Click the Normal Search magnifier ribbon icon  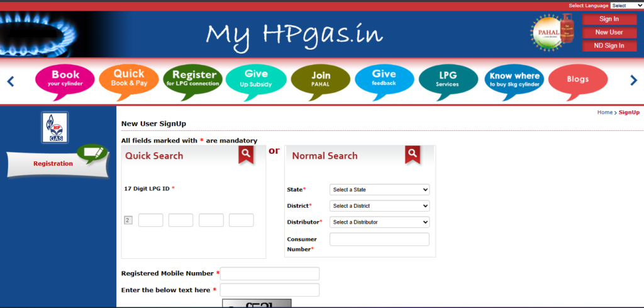click(x=413, y=154)
